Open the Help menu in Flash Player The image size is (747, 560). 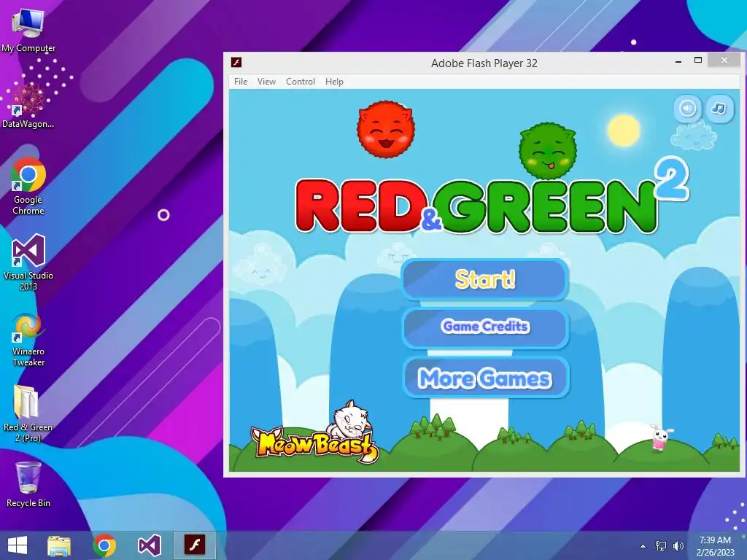[x=334, y=82]
